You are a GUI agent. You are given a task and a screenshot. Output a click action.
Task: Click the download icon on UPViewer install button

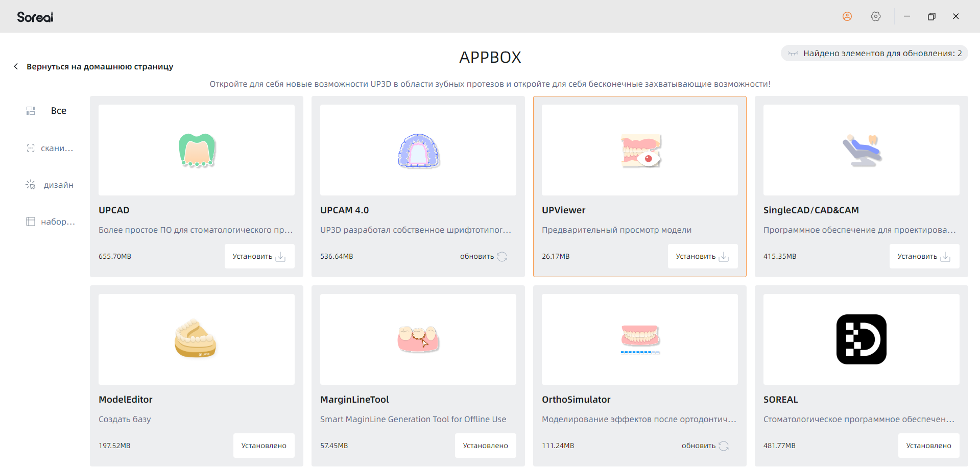point(724,257)
